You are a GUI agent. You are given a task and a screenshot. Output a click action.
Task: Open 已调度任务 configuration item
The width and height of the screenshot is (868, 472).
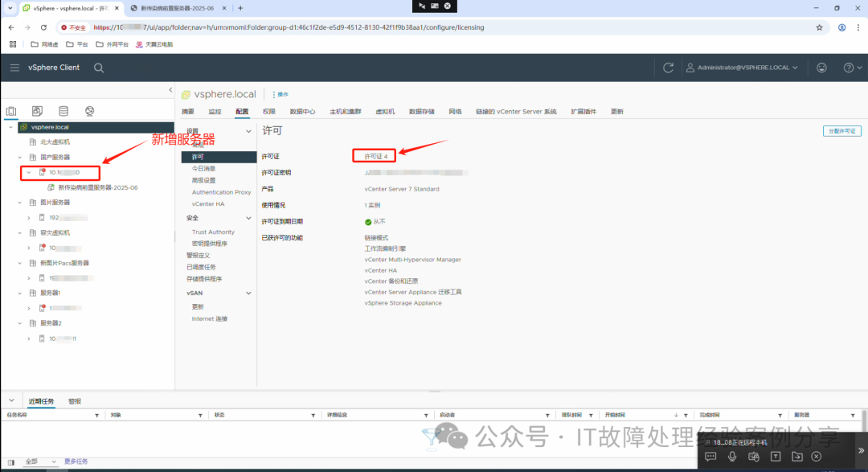[x=201, y=267]
